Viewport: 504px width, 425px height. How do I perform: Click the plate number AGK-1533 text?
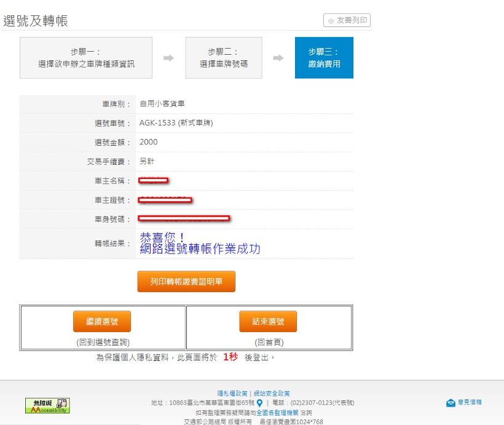176,123
